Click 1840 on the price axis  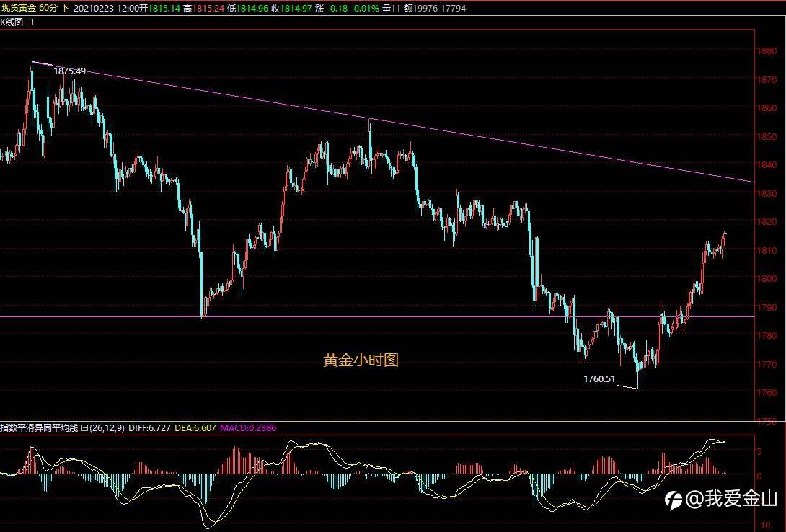click(x=767, y=164)
